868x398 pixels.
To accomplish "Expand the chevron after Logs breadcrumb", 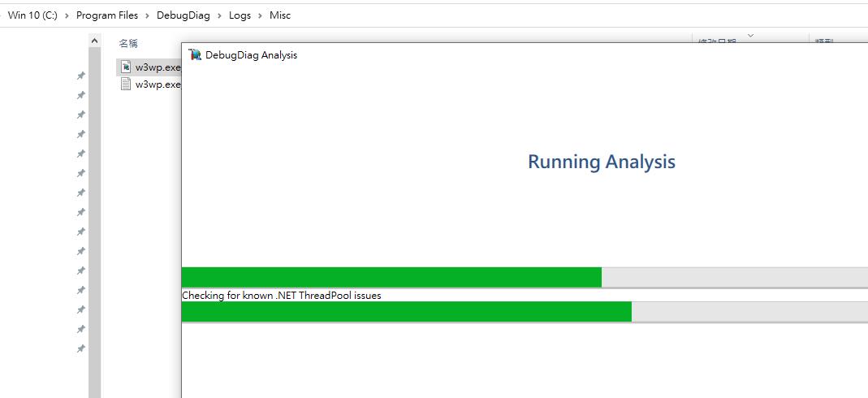I will pyautogui.click(x=260, y=15).
